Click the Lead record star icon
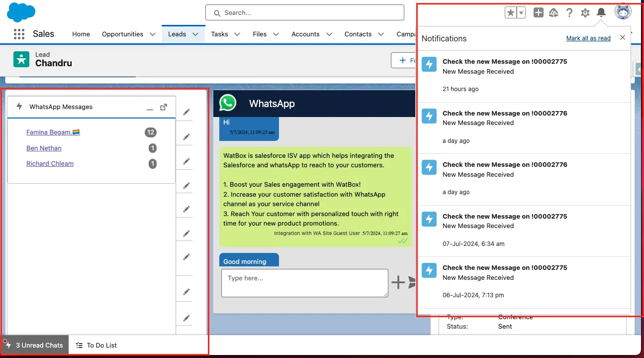 pos(21,59)
